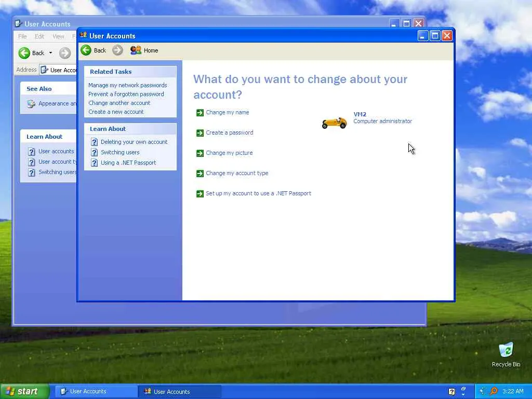The image size is (532, 399).
Task: Click the Forward arrow in front window
Action: [118, 50]
